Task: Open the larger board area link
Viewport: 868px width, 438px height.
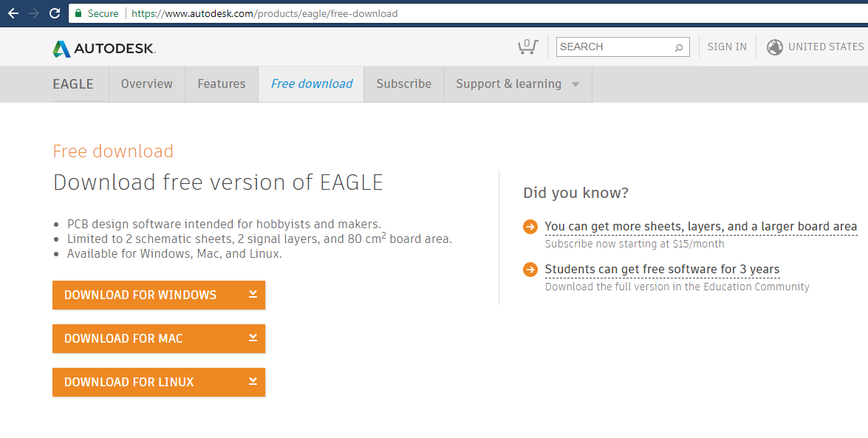Action: (x=700, y=227)
